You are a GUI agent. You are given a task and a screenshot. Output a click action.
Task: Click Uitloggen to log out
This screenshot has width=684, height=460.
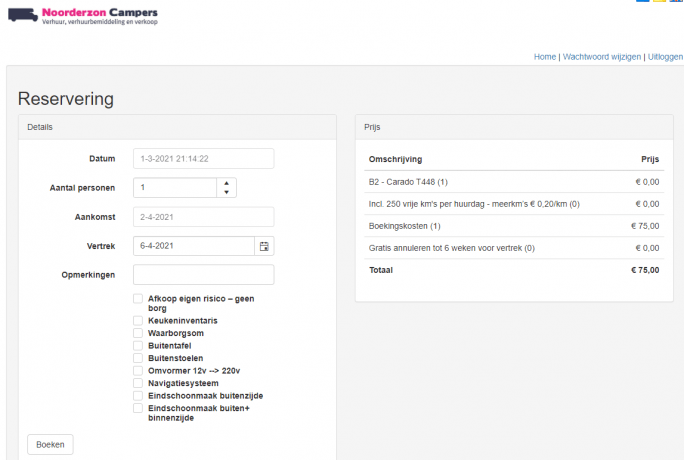click(x=665, y=57)
